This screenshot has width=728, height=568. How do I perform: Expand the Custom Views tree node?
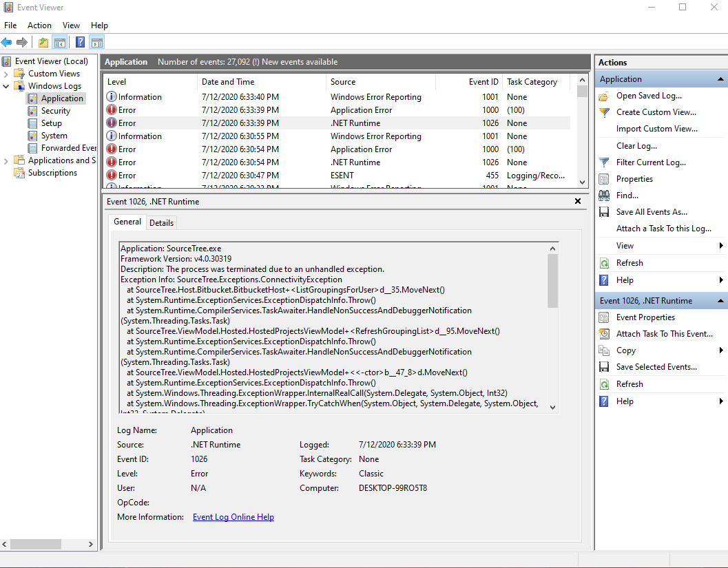[x=6, y=74]
